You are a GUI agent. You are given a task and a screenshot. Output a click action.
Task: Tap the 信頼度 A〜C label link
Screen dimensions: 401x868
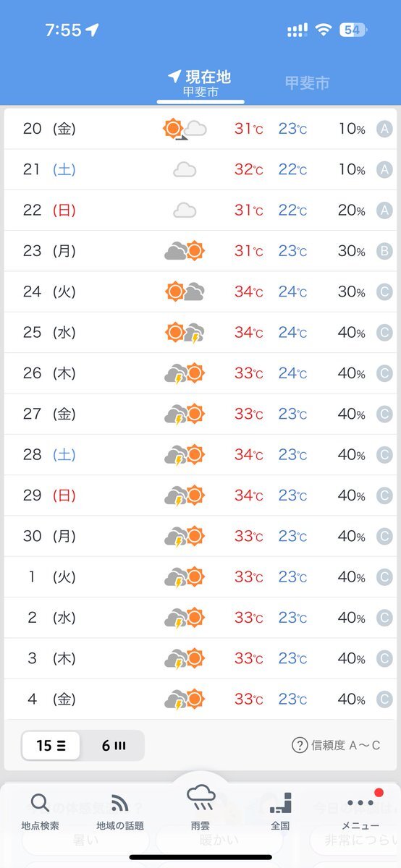coord(345,746)
